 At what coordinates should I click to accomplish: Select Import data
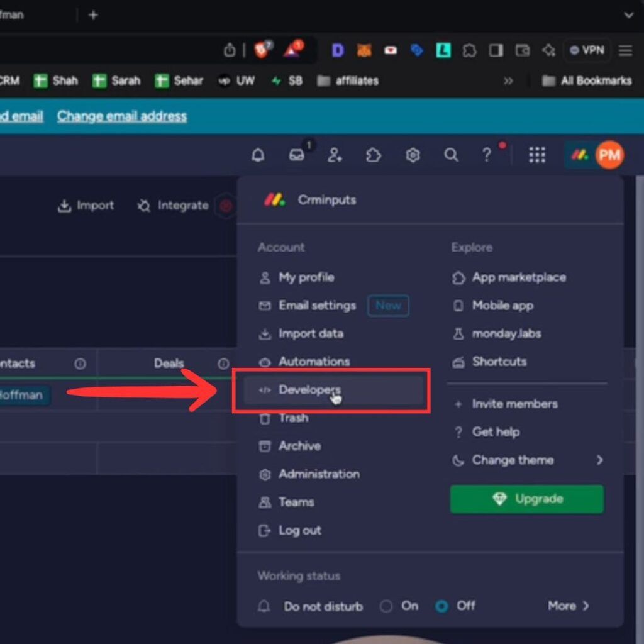(301, 334)
